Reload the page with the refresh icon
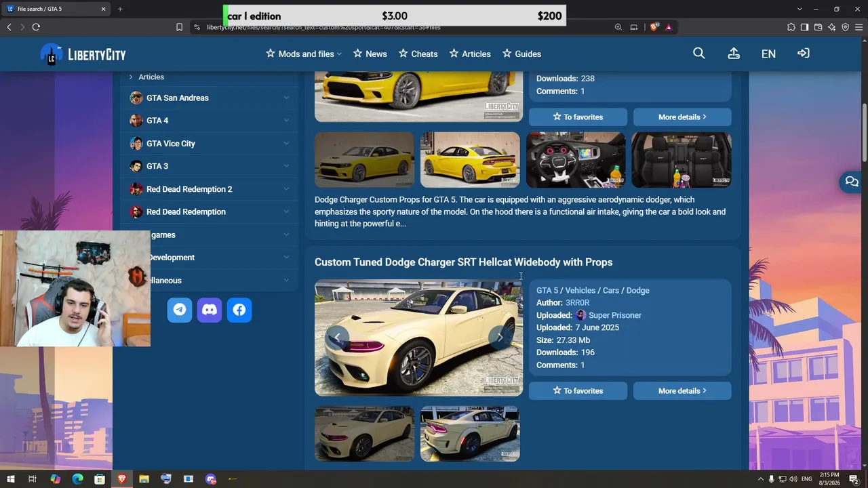The height and width of the screenshot is (488, 868). pos(36,27)
